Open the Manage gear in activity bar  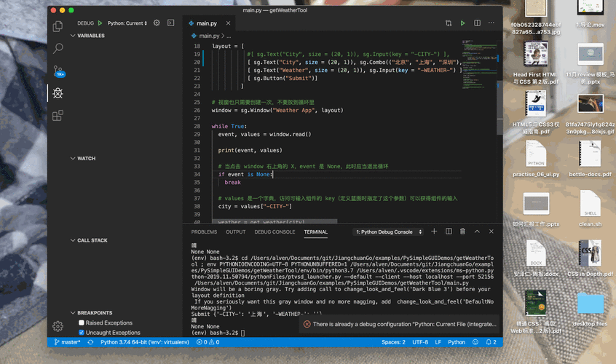[58, 326]
